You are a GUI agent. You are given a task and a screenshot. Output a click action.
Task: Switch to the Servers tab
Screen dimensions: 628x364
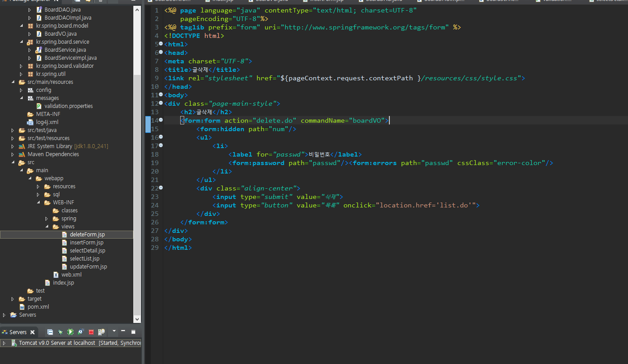pos(18,332)
